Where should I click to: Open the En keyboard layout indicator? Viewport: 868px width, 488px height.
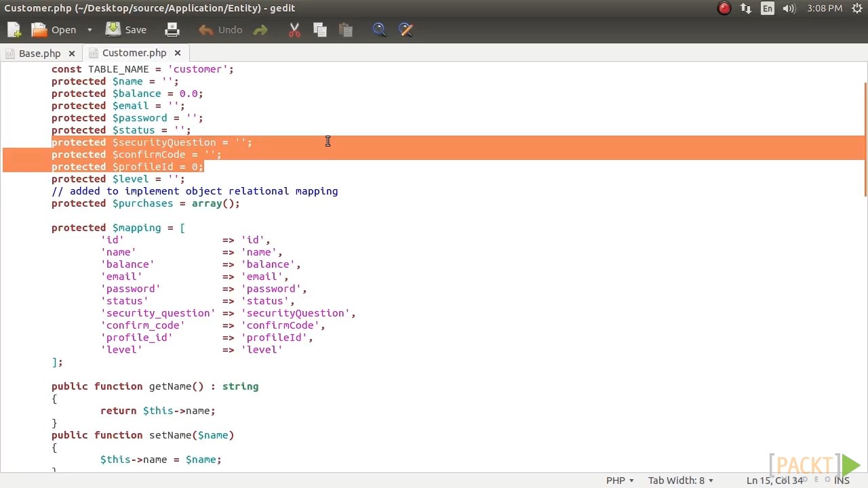click(x=768, y=8)
